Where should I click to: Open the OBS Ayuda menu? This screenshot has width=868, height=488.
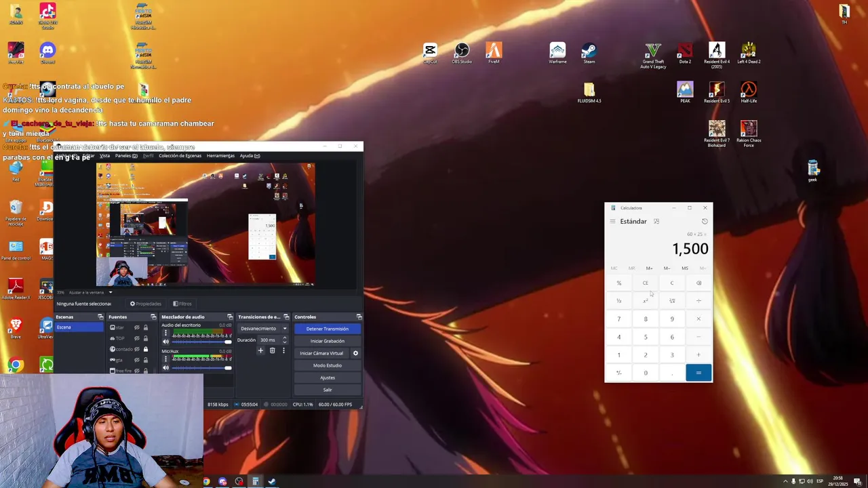coord(250,156)
